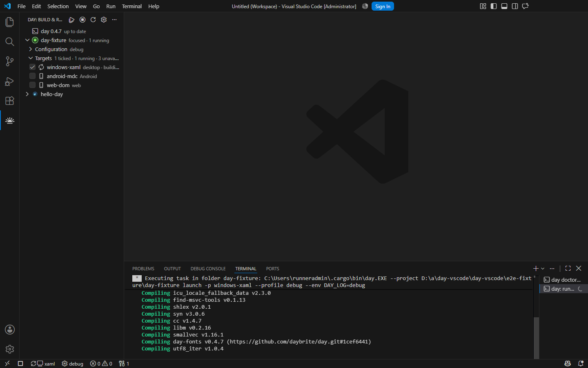Open the File menu
588x368 pixels.
(x=22, y=6)
